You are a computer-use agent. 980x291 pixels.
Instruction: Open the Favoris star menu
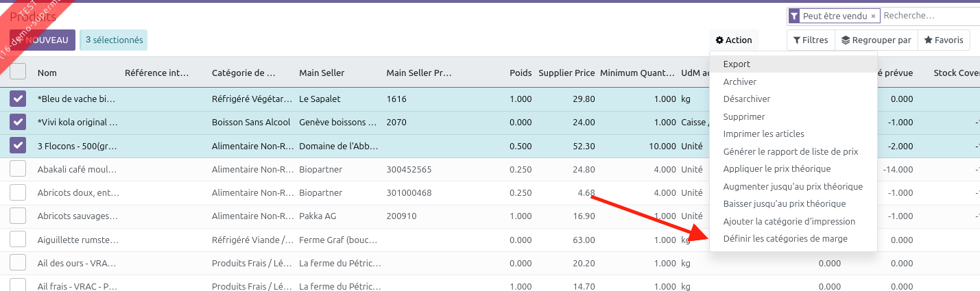click(x=944, y=40)
